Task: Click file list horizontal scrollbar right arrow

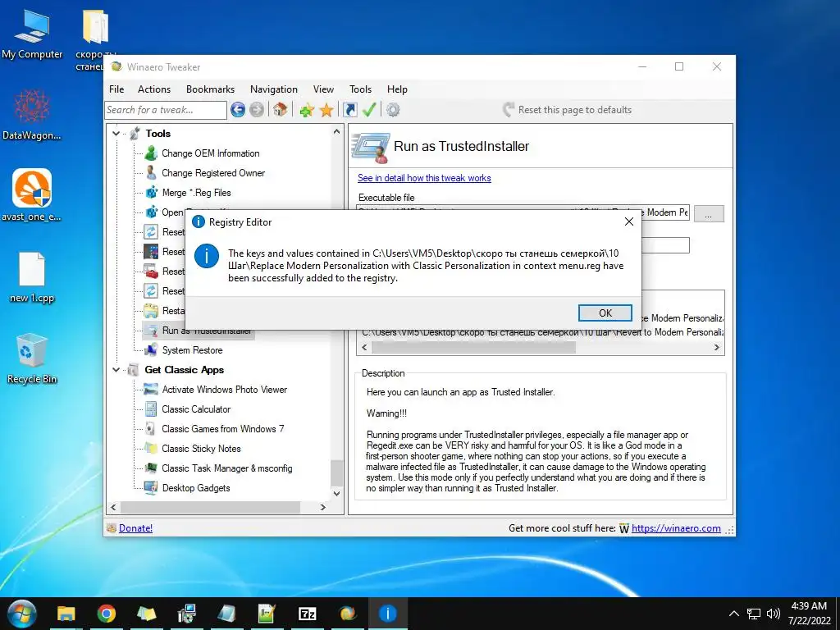Action: point(717,347)
